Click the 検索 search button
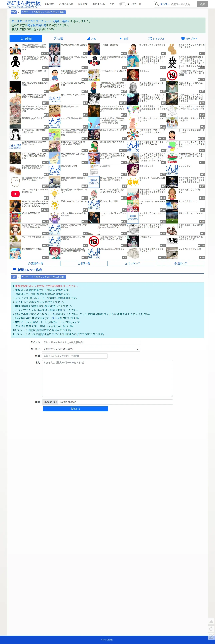 pos(202,4)
